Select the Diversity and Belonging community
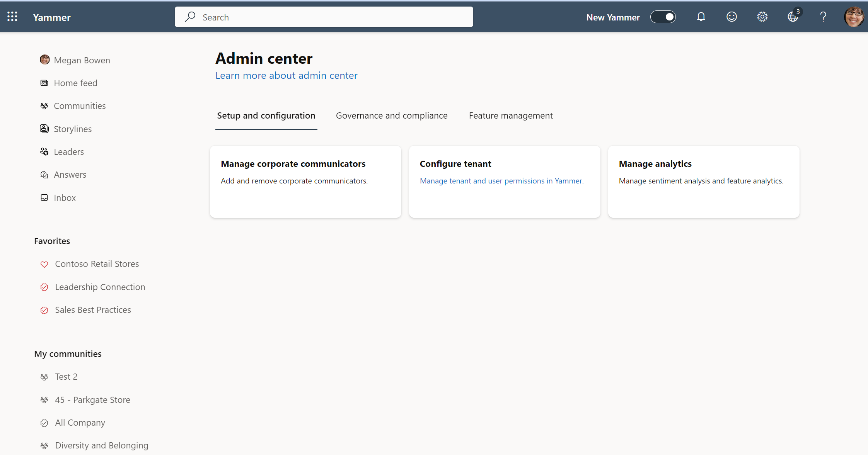The image size is (868, 455). point(102,445)
